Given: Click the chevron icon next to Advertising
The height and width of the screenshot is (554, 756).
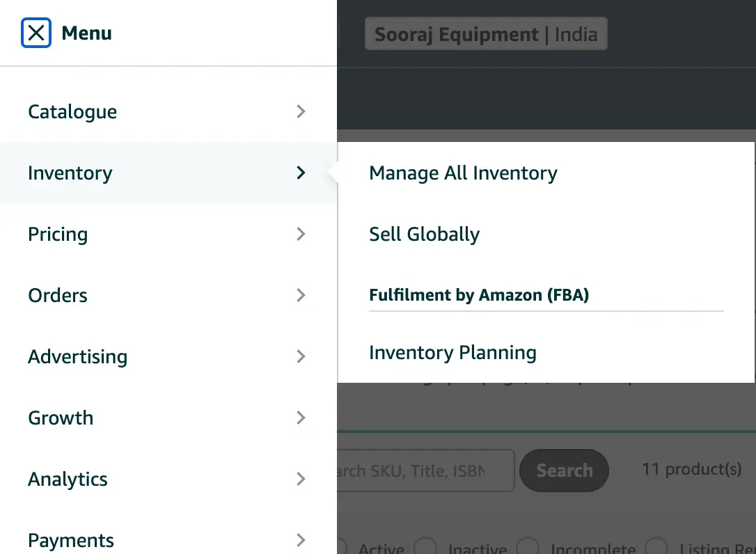Looking at the screenshot, I should 301,356.
